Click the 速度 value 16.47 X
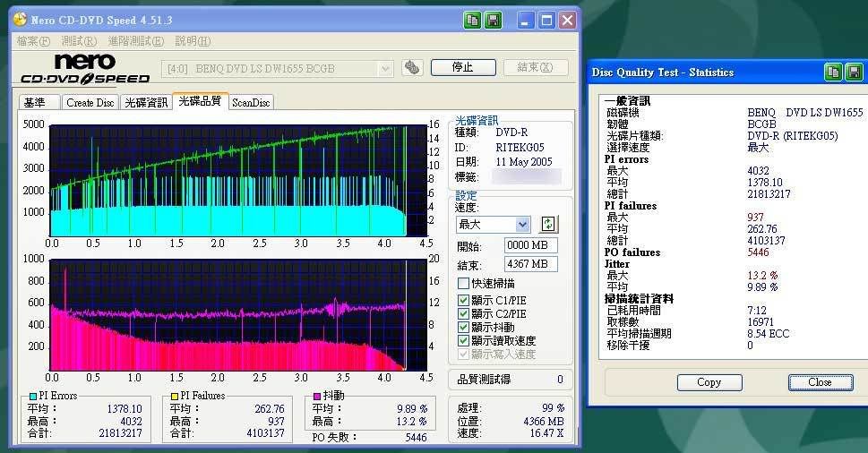The height and width of the screenshot is (453, 868). pyautogui.click(x=546, y=433)
